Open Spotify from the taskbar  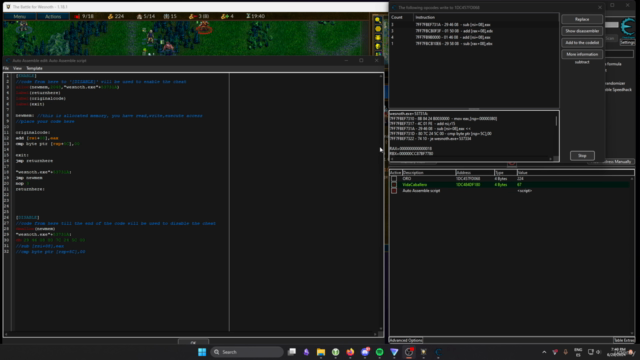tap(379, 352)
